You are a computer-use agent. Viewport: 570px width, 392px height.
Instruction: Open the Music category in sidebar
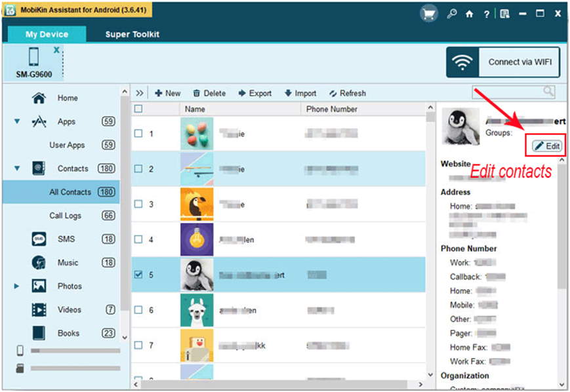68,263
